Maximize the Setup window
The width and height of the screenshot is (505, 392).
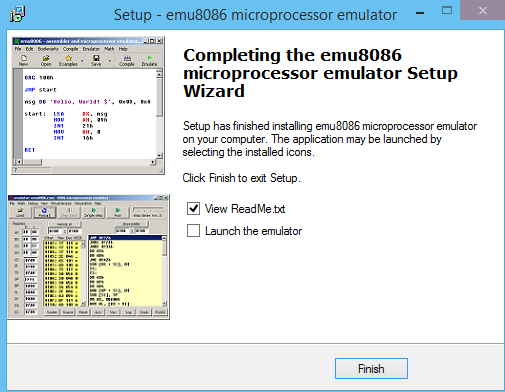tap(447, 10)
